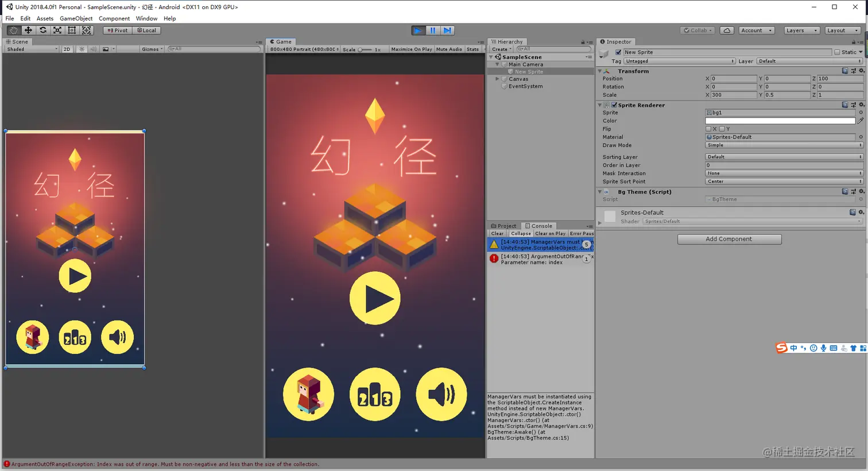Viewport: 868px width, 471px height.
Task: Toggle Stats overlay in Game view
Action: [472, 49]
